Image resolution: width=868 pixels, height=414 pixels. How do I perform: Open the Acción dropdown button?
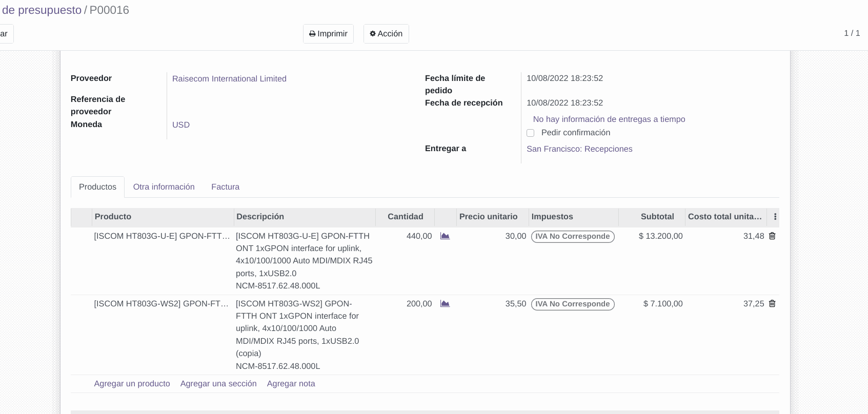tap(386, 34)
